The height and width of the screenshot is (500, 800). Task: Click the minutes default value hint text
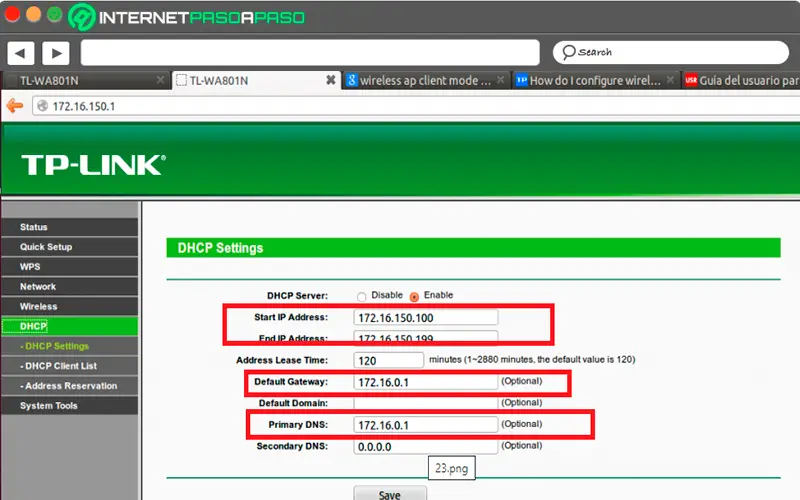click(532, 360)
